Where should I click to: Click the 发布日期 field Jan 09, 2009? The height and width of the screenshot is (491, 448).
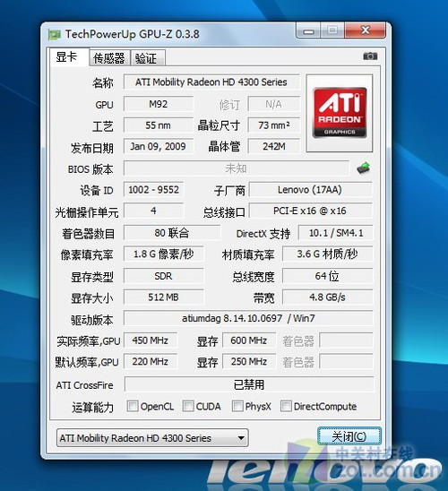(x=158, y=146)
